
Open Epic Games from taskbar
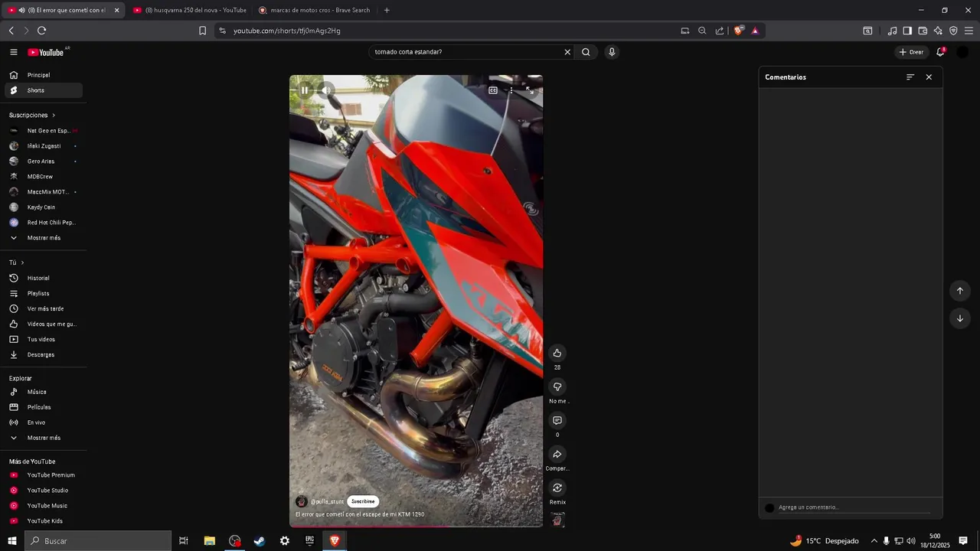point(309,541)
